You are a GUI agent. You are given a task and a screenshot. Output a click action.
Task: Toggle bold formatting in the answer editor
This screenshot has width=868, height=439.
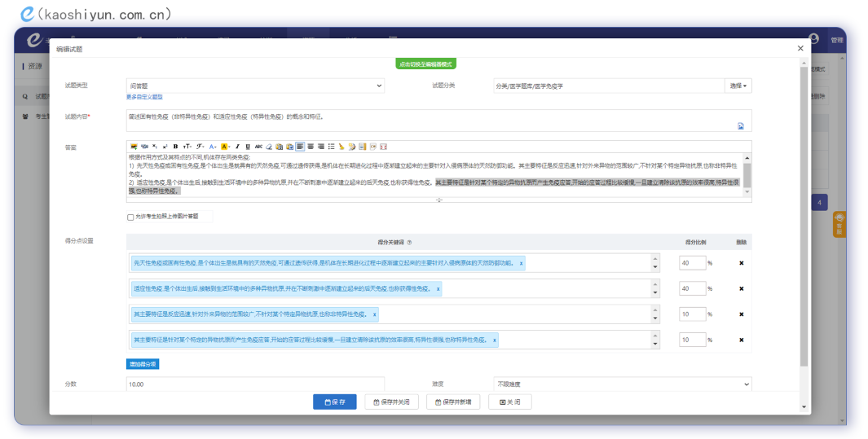point(175,147)
